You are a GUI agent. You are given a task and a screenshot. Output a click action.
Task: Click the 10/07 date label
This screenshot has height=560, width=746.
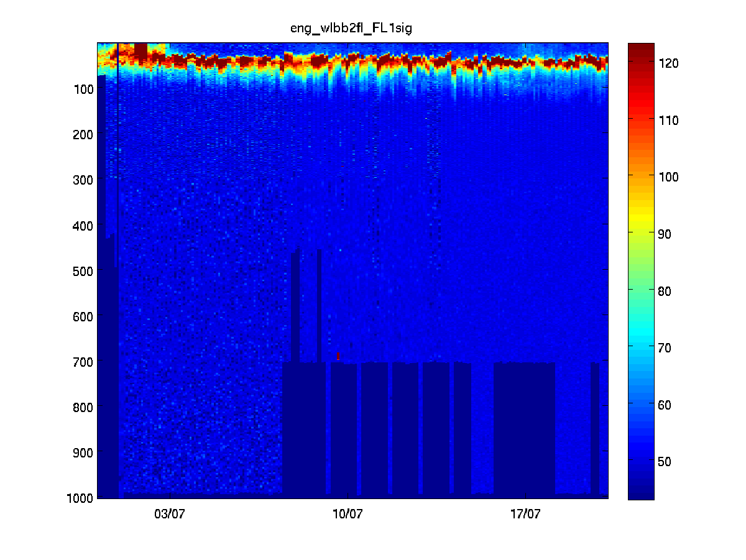coord(348,514)
